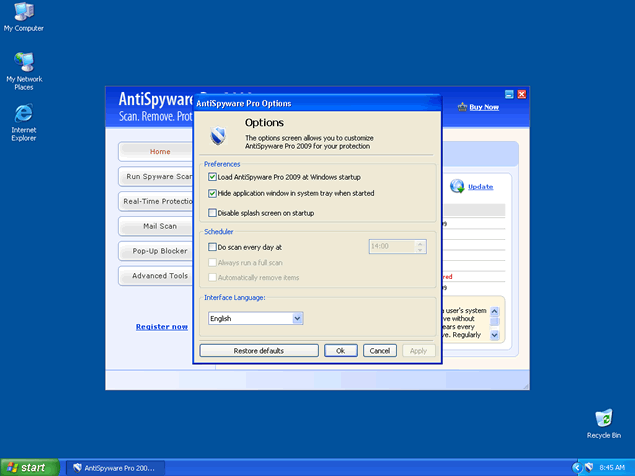Launch Internet Explorer from desktop
The height and width of the screenshot is (476, 635).
(x=23, y=113)
